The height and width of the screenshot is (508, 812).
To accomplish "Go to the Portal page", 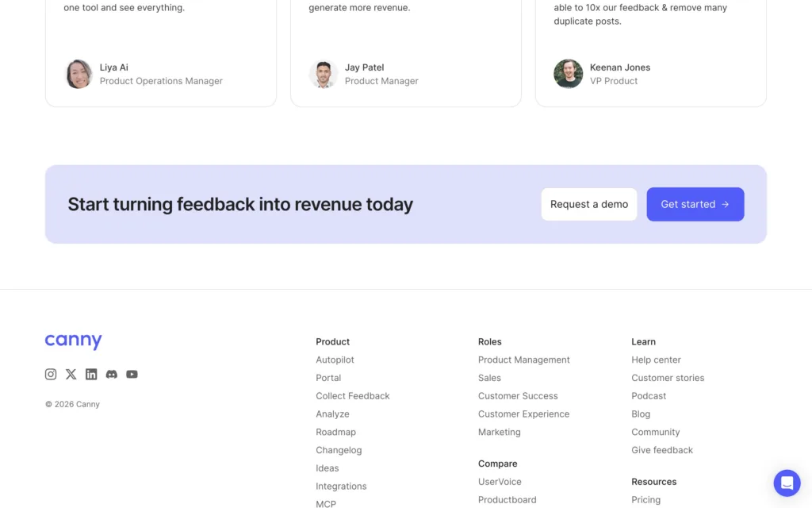I will (328, 378).
